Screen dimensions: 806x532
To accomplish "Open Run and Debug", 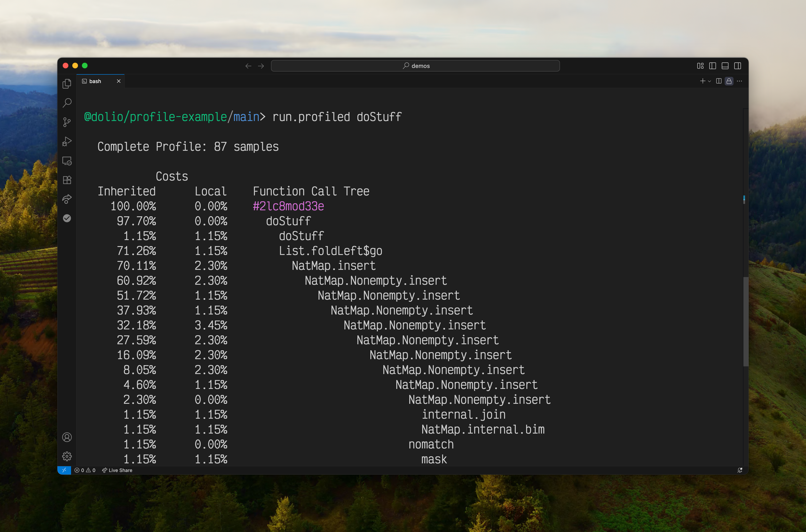I will click(67, 141).
